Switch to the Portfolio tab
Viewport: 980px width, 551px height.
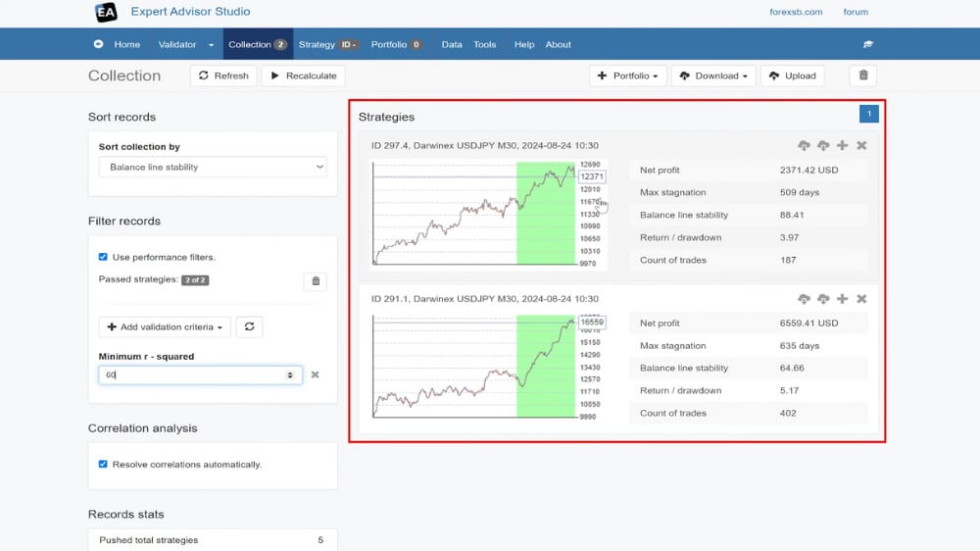[x=395, y=44]
